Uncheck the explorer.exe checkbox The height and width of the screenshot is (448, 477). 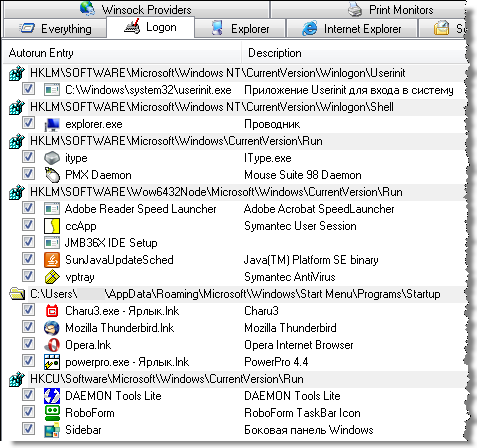point(28,123)
